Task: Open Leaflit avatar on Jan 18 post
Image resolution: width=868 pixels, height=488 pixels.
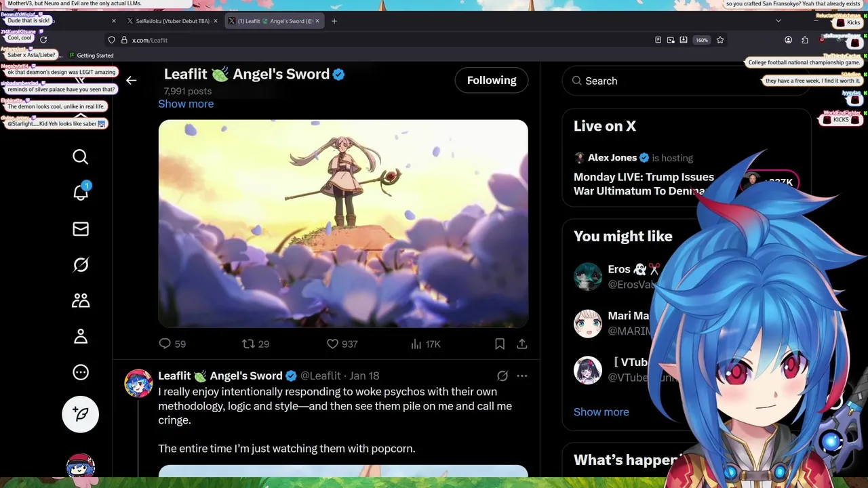Action: [138, 384]
